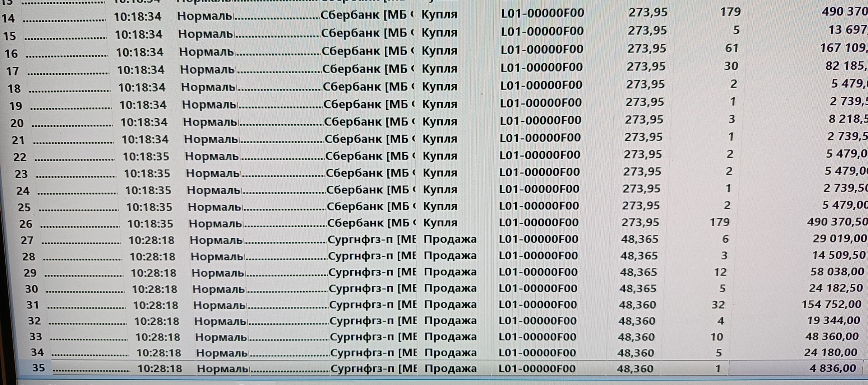Image resolution: width=868 pixels, height=385 pixels.
Task: Select quantity 179 in row 26
Action: [720, 222]
